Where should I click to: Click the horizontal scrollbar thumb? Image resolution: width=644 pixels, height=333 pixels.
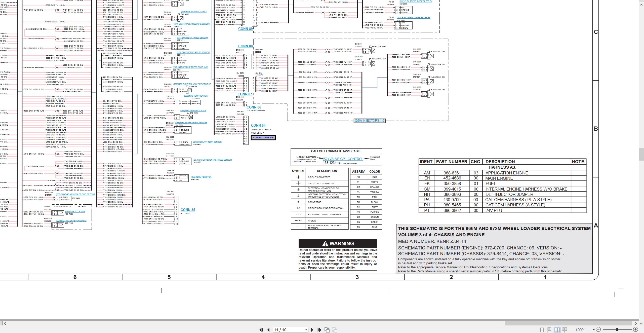point(568,323)
